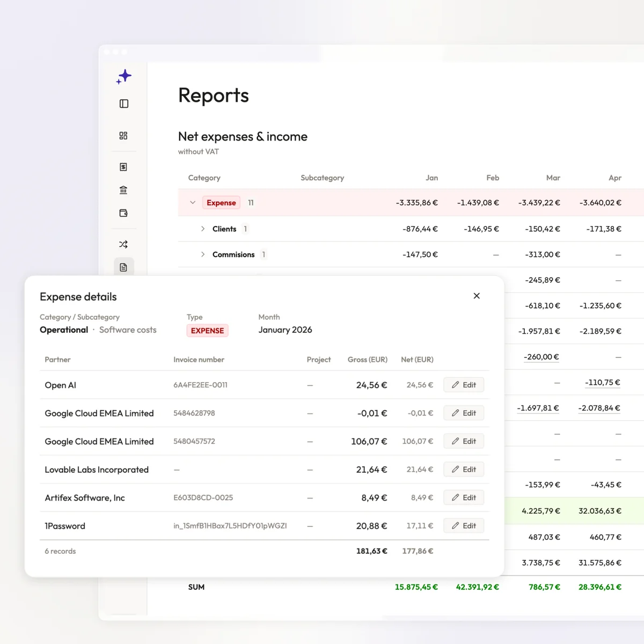This screenshot has height=644, width=644.
Task: Close the Expense details dialog
Action: click(477, 296)
